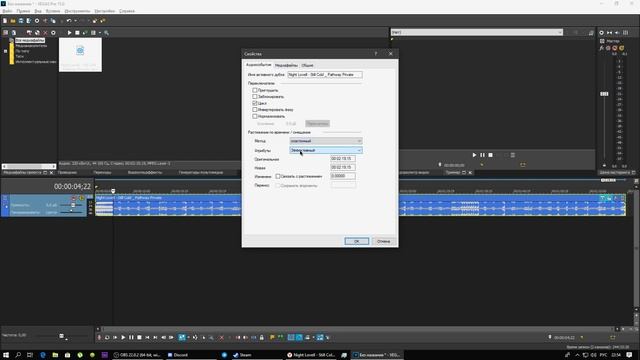Click mute button on the audio track header
This screenshot has height=360, width=640.
[73, 198]
